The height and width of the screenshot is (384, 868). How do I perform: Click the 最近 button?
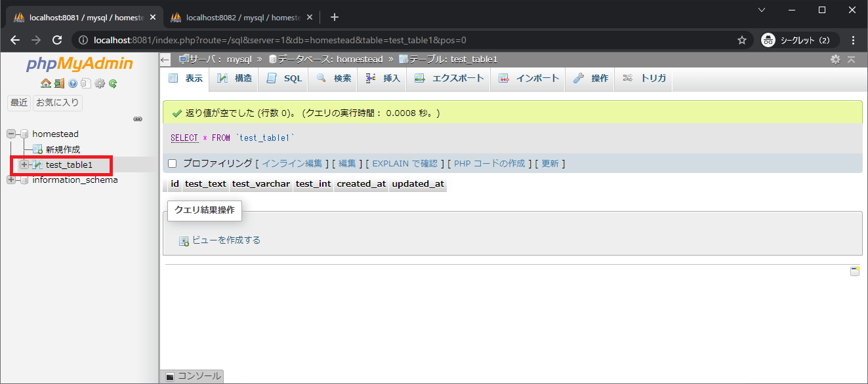click(18, 103)
